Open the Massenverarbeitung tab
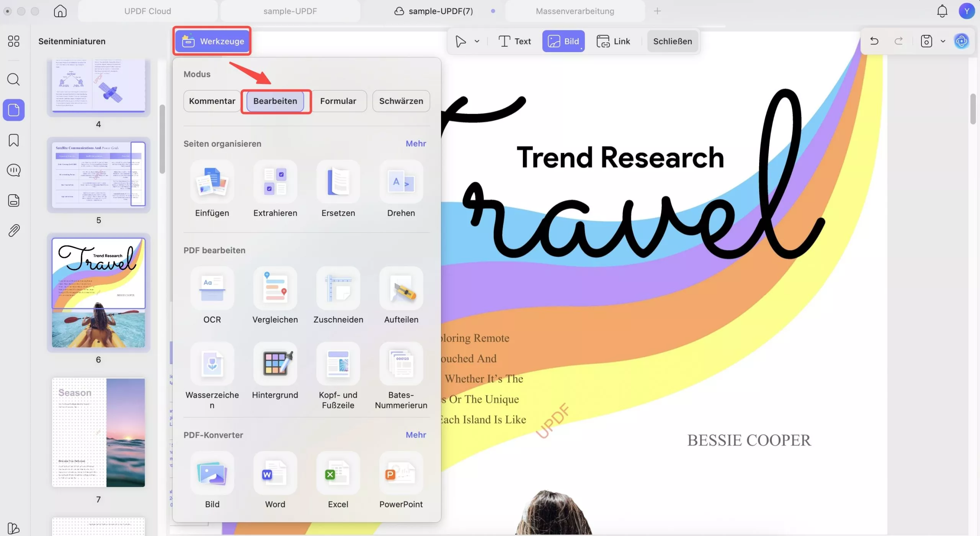The width and height of the screenshot is (980, 536). coord(575,11)
